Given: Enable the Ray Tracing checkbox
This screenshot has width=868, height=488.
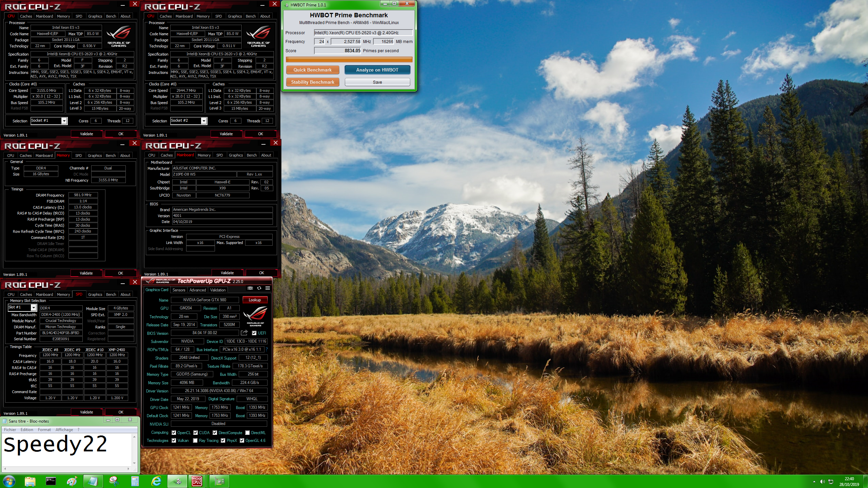Looking at the screenshot, I should 195,440.
